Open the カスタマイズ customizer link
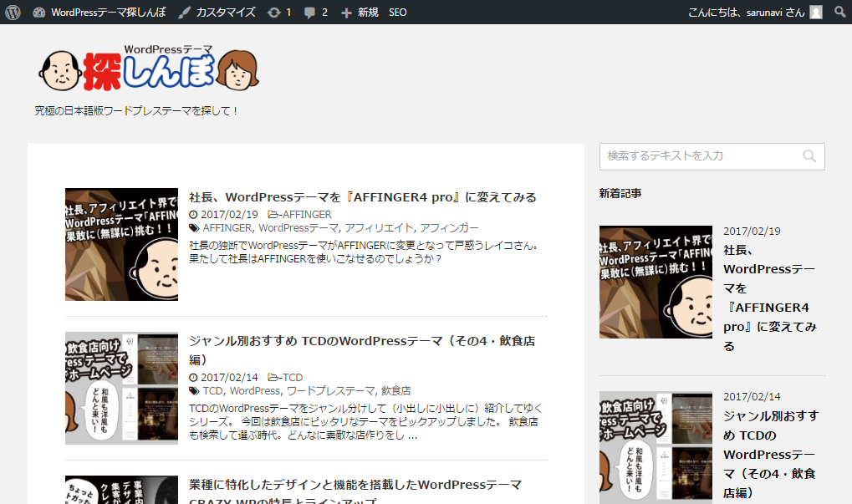Image resolution: width=852 pixels, height=504 pixels. pyautogui.click(x=217, y=12)
